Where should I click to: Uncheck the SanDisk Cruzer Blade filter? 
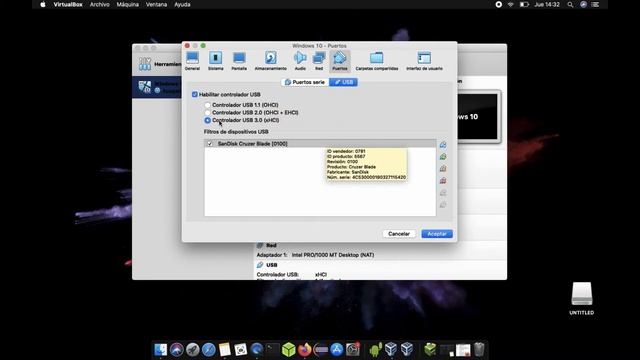pyautogui.click(x=210, y=144)
